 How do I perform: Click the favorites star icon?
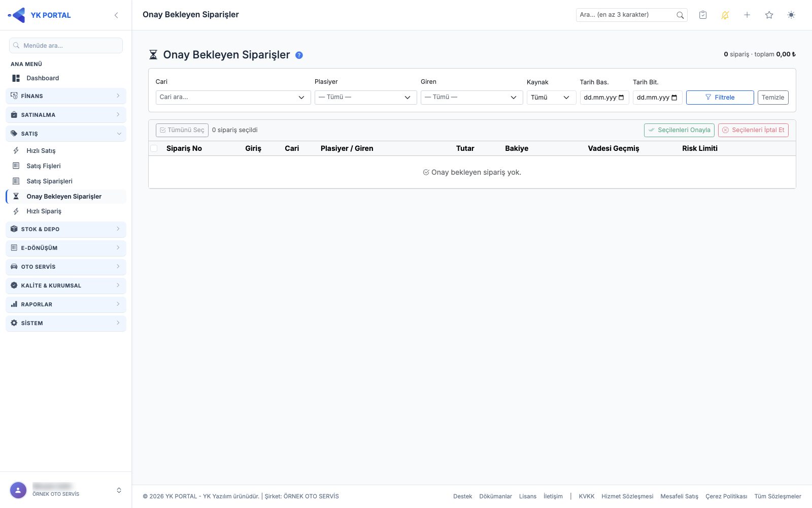coord(769,15)
